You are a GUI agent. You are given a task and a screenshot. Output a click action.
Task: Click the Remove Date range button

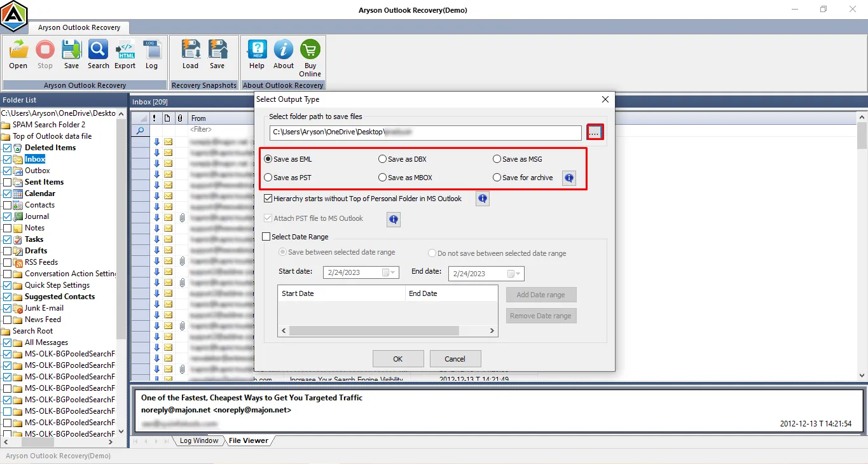pos(541,316)
